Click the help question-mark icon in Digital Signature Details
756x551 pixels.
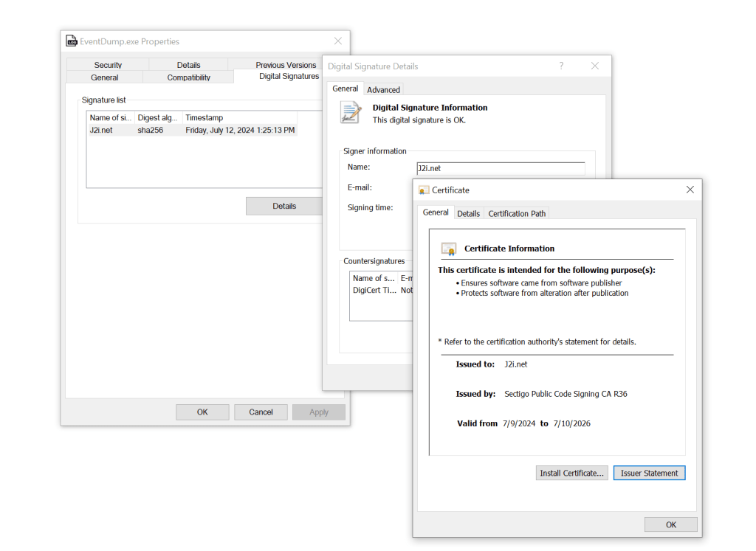tap(561, 66)
